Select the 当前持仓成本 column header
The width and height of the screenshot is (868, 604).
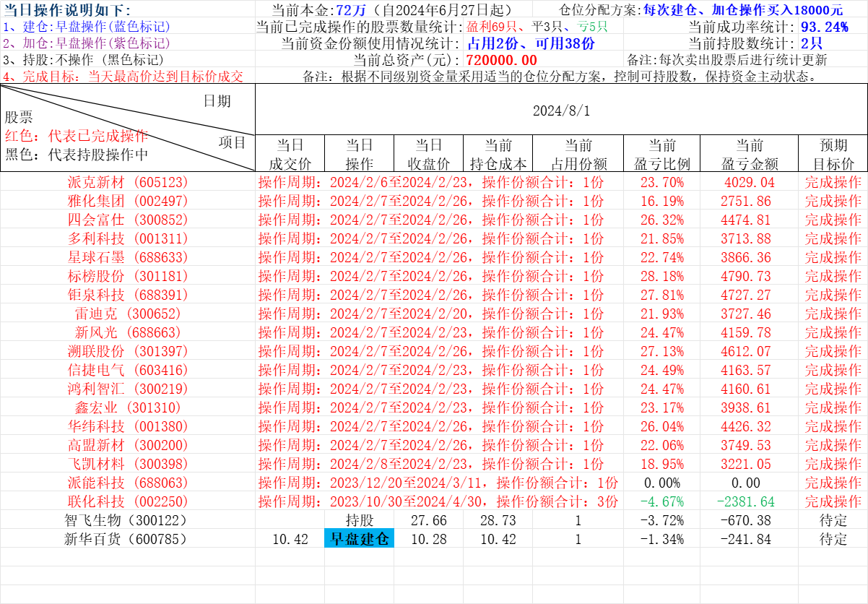[498, 155]
